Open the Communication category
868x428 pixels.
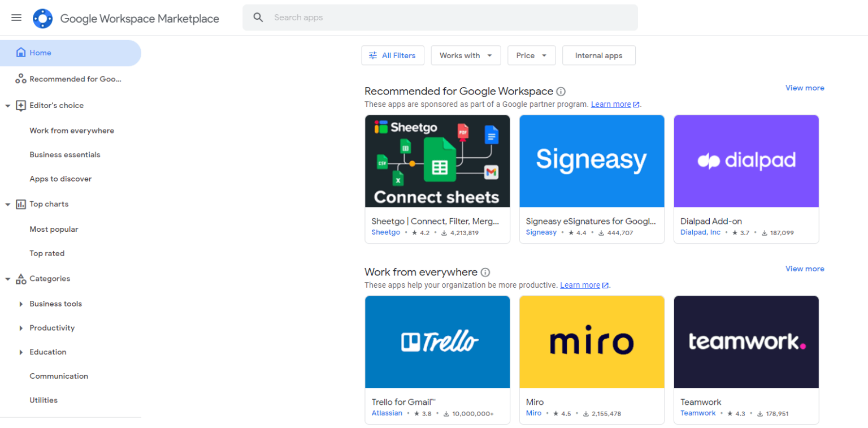tap(59, 375)
